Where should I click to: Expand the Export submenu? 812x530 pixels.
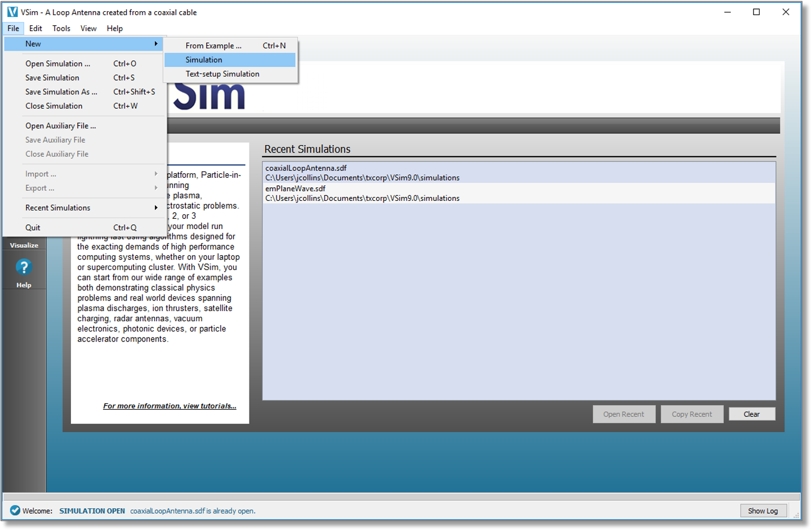point(84,188)
